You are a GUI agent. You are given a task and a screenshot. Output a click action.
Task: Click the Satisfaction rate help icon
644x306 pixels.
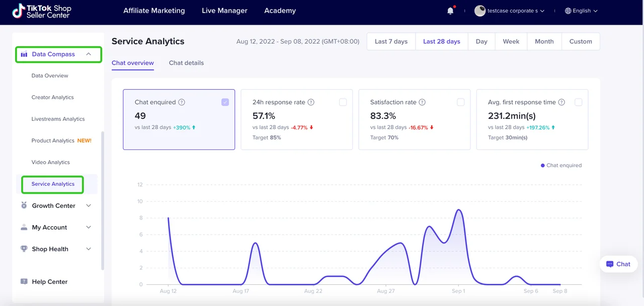(x=422, y=102)
